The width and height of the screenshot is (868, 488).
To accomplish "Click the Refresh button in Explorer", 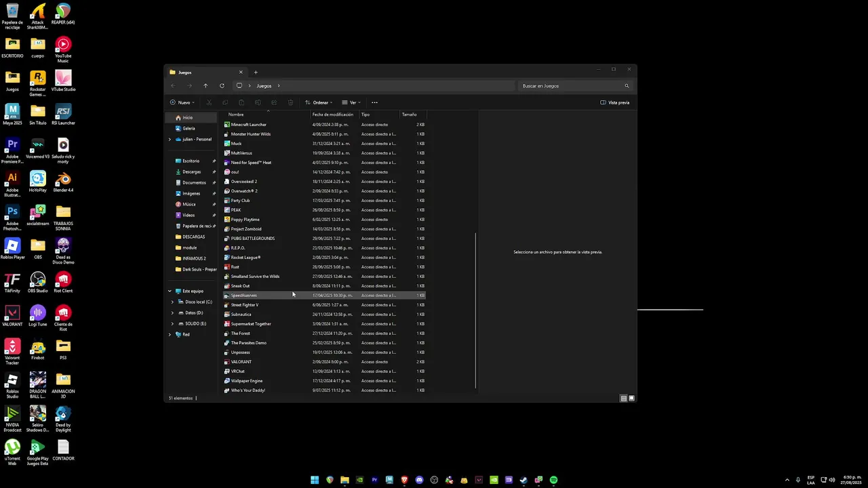I will (x=222, y=86).
